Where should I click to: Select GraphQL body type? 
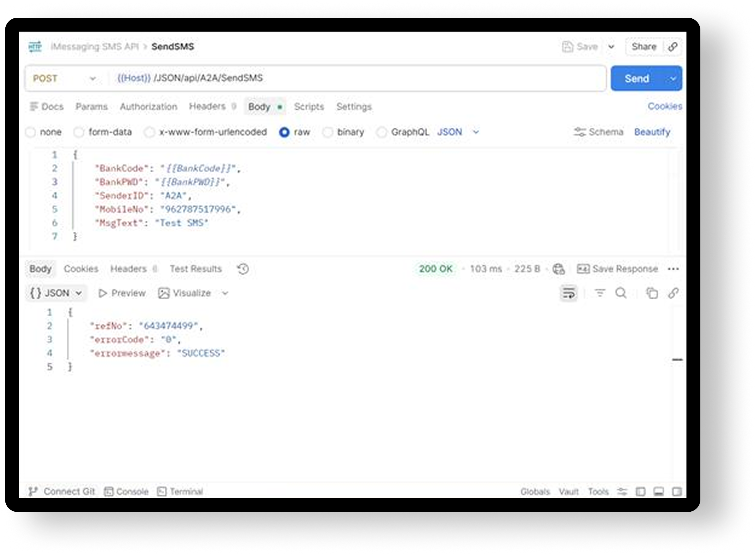pos(381,132)
